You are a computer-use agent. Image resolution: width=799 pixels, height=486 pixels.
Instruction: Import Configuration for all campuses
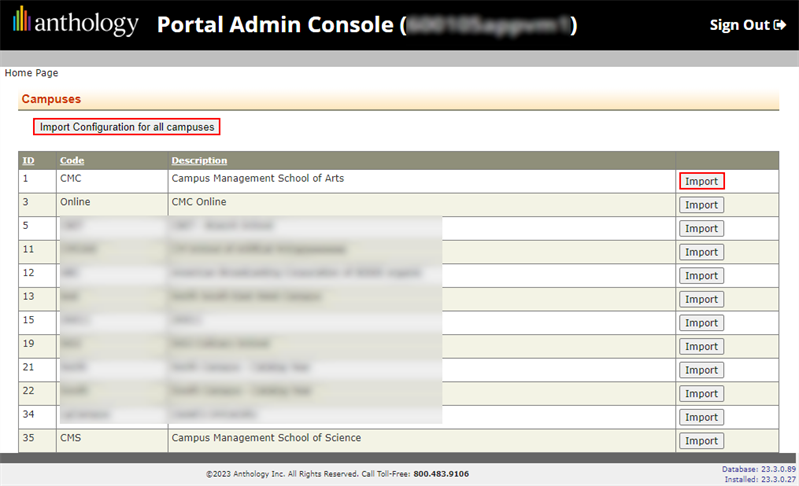(x=127, y=127)
